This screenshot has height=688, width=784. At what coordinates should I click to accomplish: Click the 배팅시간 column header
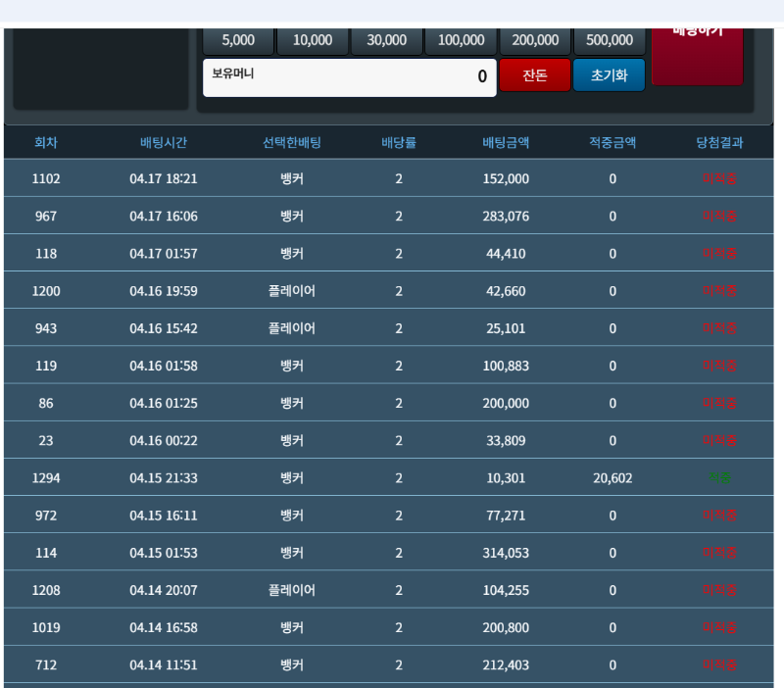pos(164,142)
